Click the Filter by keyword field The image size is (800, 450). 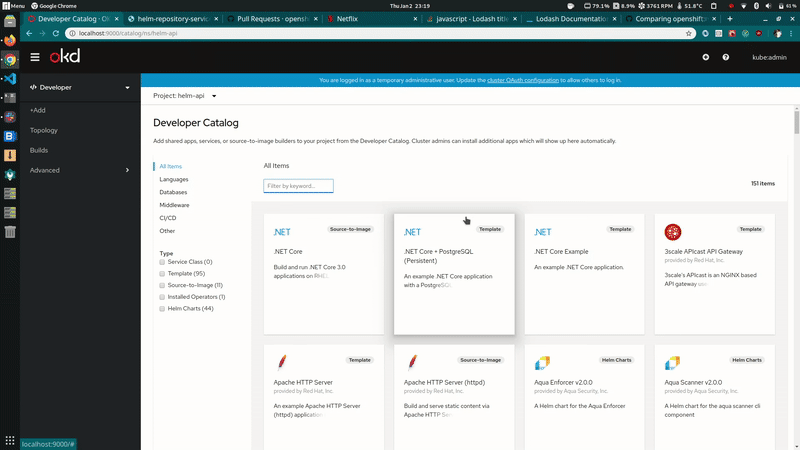pyautogui.click(x=298, y=186)
